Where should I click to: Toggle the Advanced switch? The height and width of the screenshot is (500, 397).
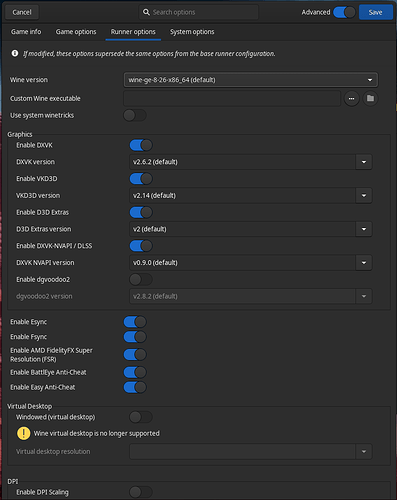click(x=344, y=12)
